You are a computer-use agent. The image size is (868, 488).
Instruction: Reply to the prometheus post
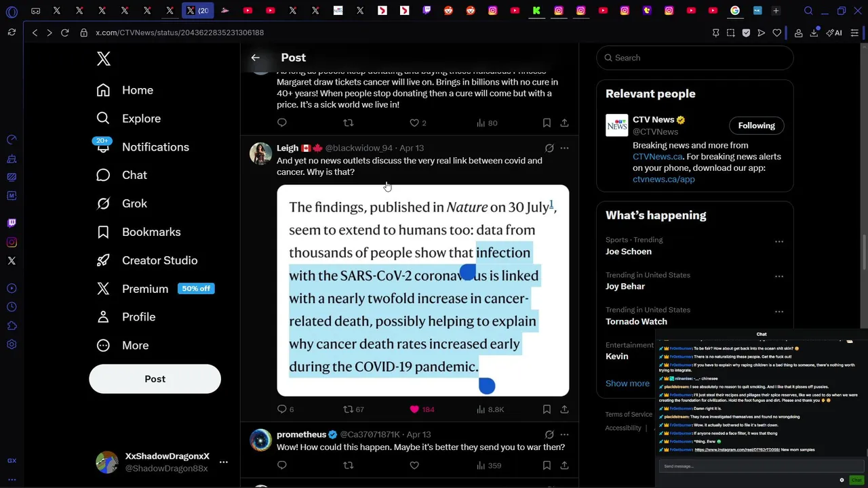[282, 465]
